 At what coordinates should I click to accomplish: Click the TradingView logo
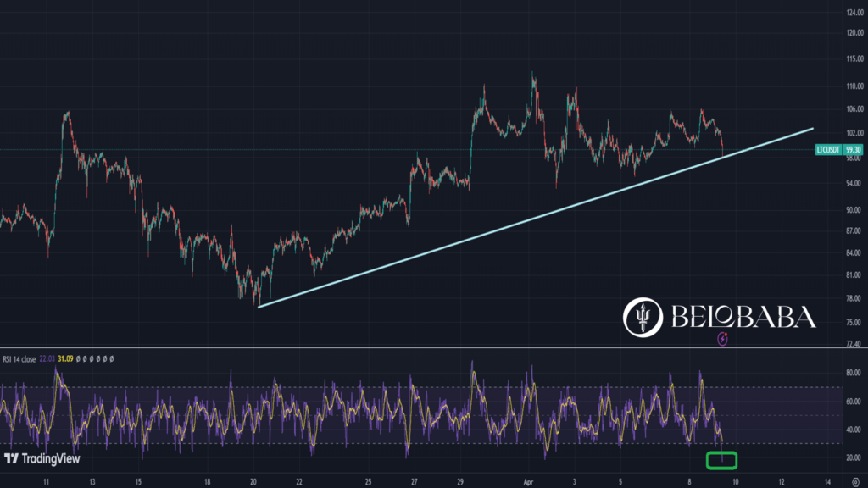pos(39,459)
